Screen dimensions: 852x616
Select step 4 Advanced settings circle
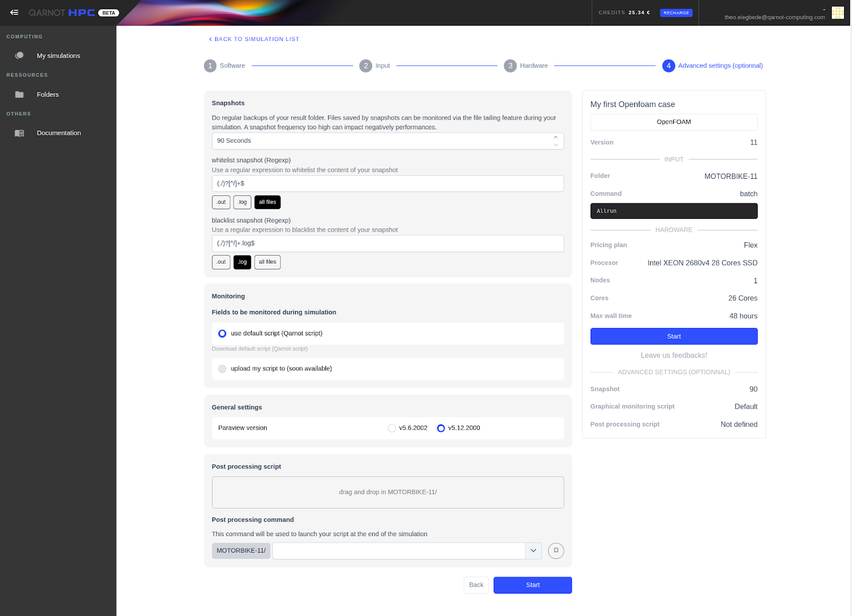pyautogui.click(x=669, y=65)
